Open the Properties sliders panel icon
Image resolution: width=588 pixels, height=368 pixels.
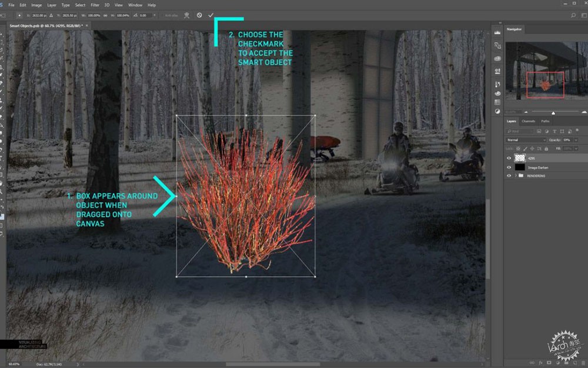point(497,71)
